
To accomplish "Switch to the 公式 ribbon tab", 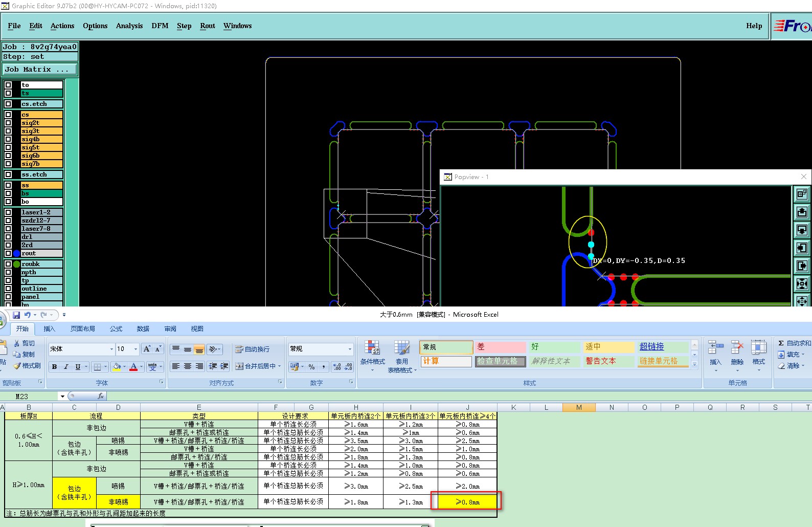I will pyautogui.click(x=117, y=328).
